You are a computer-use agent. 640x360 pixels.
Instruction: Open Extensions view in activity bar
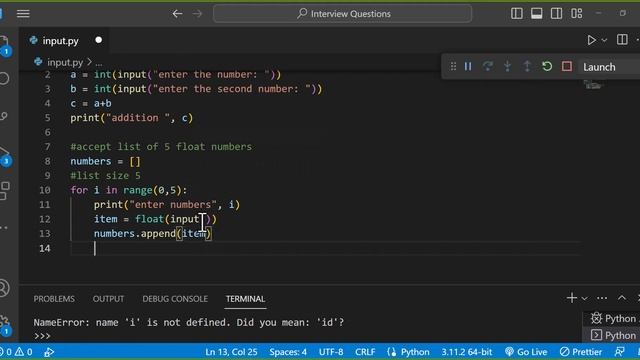4,191
